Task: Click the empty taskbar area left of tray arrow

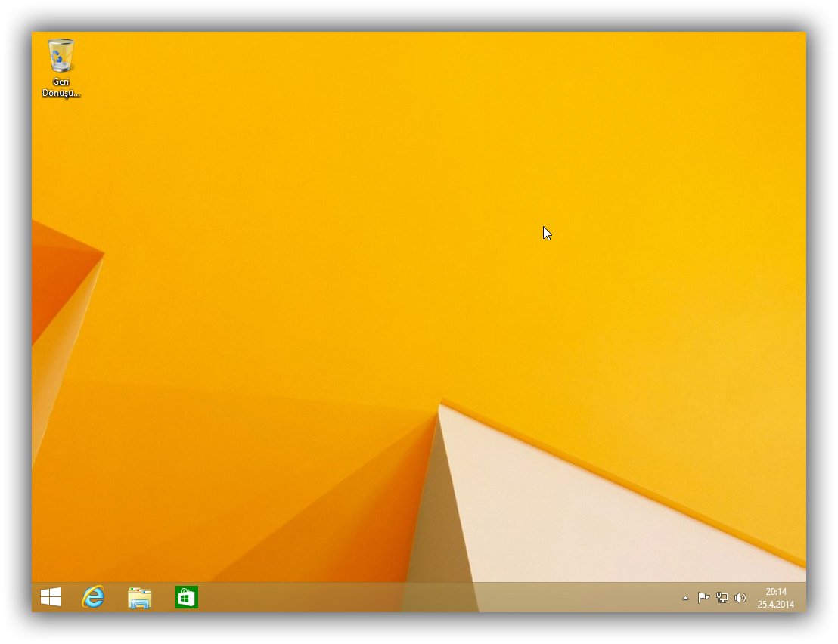Action: click(605, 597)
